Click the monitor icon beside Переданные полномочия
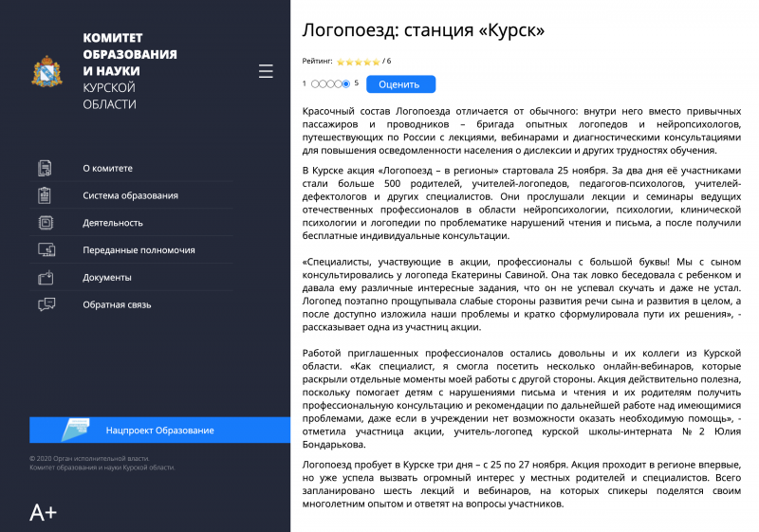The height and width of the screenshot is (532, 759). click(46, 250)
